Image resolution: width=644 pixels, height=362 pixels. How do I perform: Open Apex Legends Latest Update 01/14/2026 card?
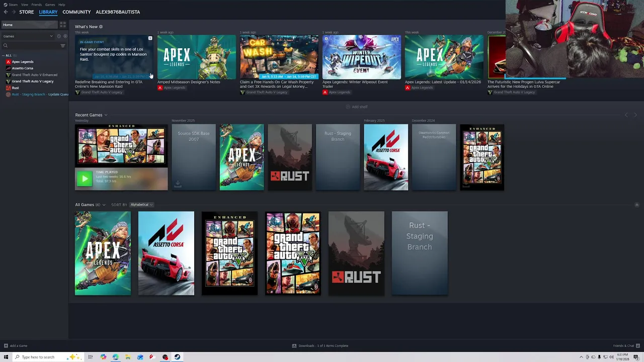pyautogui.click(x=444, y=57)
